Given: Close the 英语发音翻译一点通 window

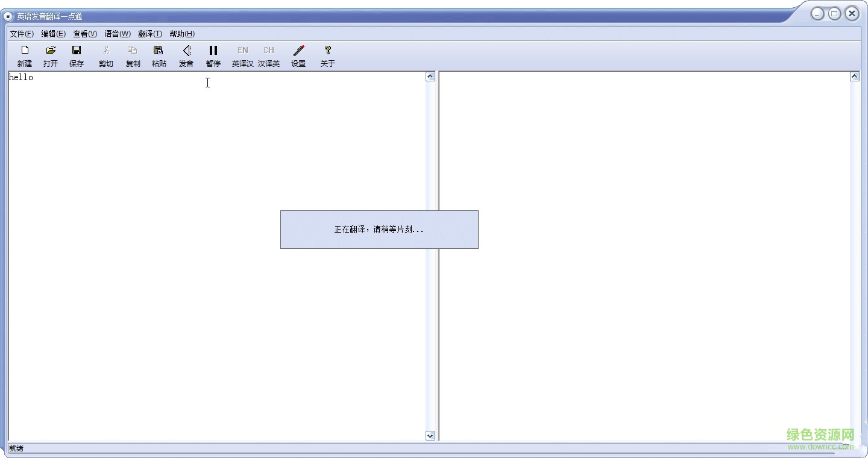Looking at the screenshot, I should pyautogui.click(x=852, y=13).
